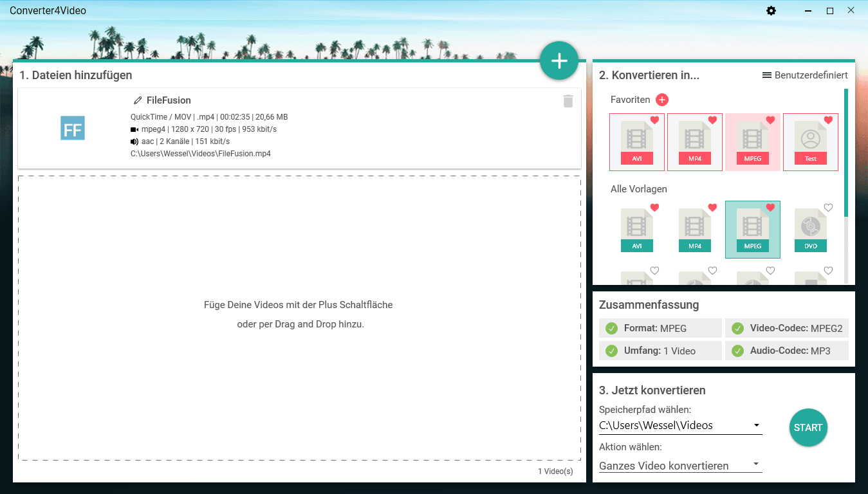Select the Test profile in Favoriten
The width and height of the screenshot is (868, 494).
click(810, 142)
